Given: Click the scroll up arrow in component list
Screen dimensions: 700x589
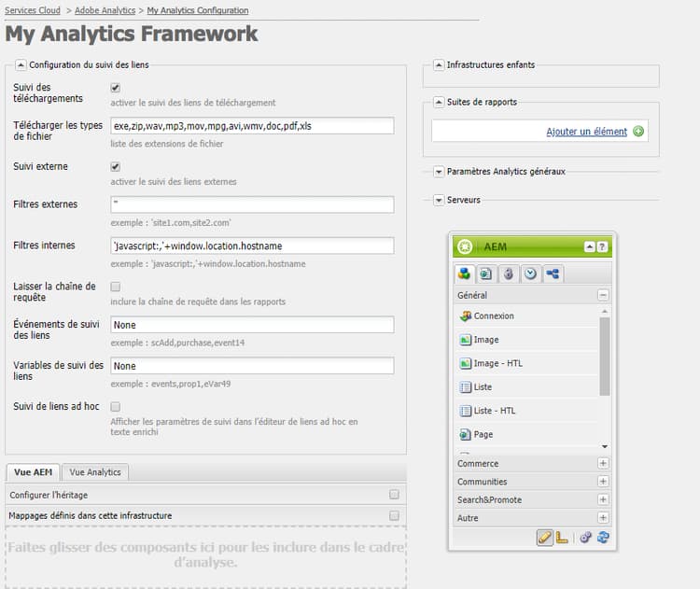Looking at the screenshot, I should 605,311.
